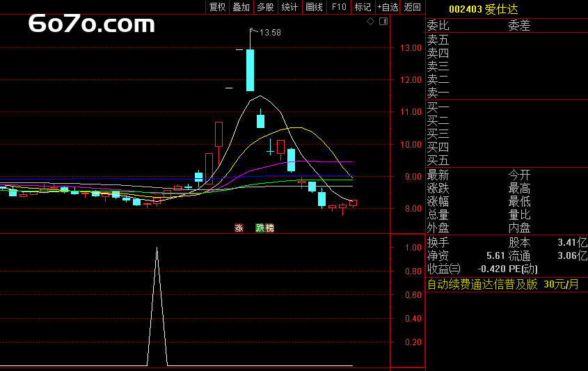Click the 外盘 label

click(438, 228)
